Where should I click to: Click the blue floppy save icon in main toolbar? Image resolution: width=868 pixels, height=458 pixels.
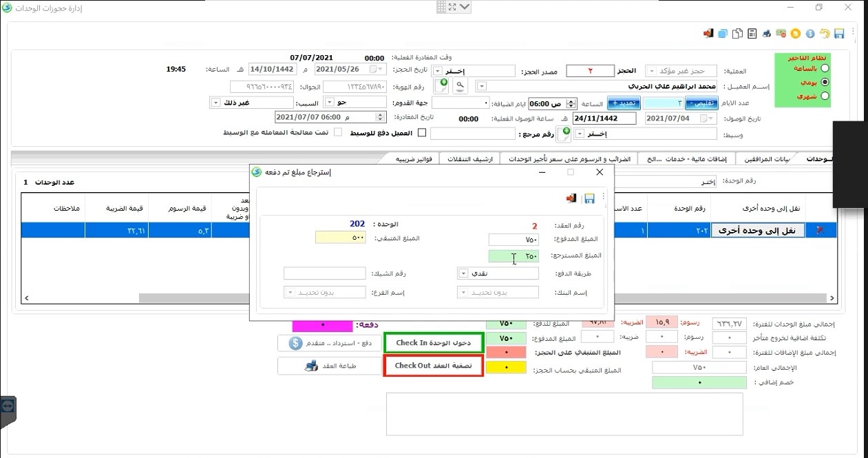(x=838, y=33)
